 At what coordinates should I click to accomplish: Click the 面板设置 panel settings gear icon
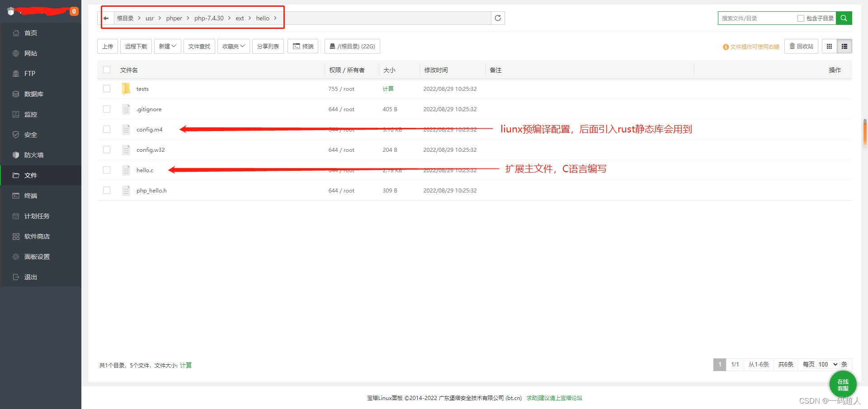pos(16,257)
